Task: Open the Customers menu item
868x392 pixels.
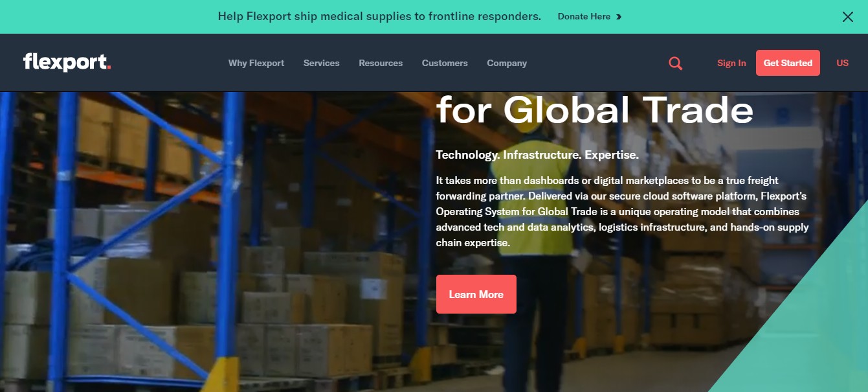Action: point(445,63)
